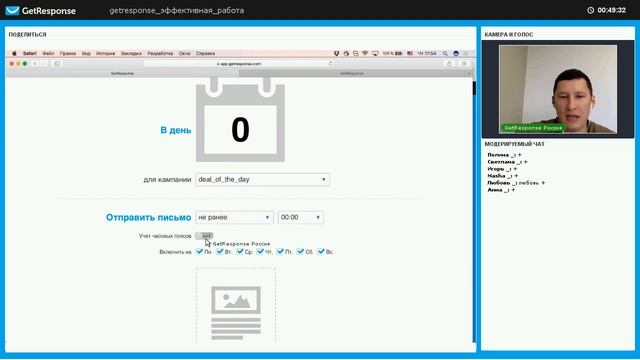Click the Wi-Fi status icon
640x360 pixels.
(x=365, y=53)
